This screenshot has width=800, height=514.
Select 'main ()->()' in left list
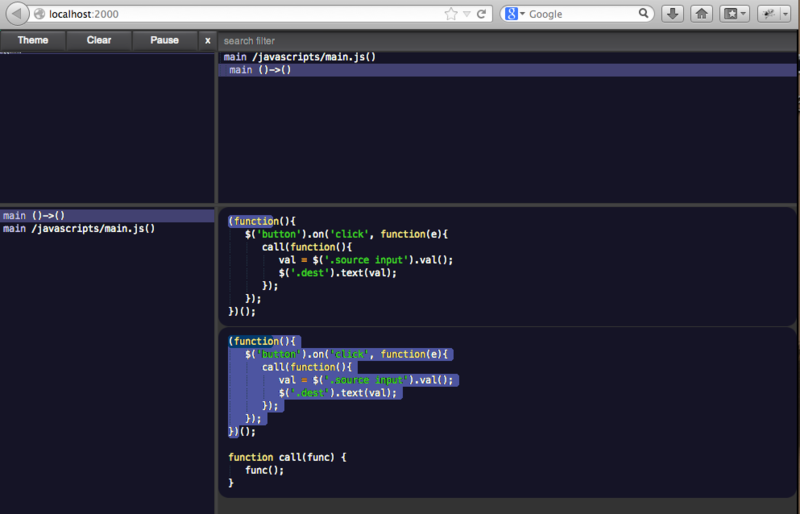click(x=107, y=215)
